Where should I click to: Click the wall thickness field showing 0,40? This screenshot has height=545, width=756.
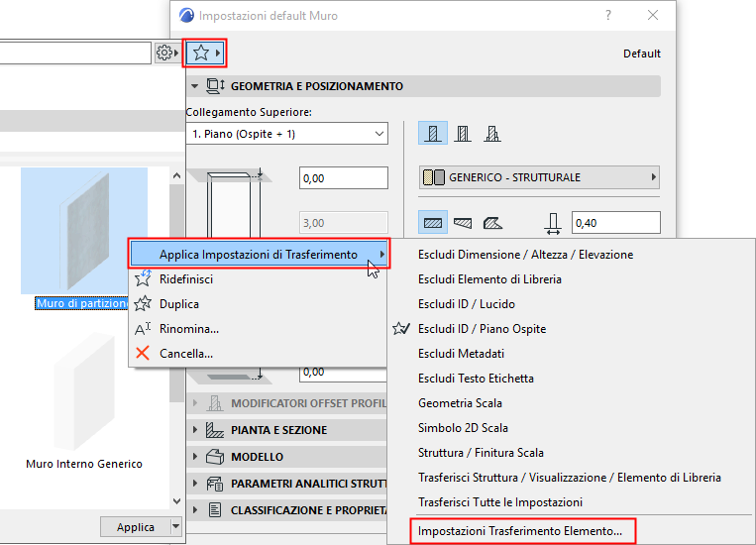pos(615,223)
